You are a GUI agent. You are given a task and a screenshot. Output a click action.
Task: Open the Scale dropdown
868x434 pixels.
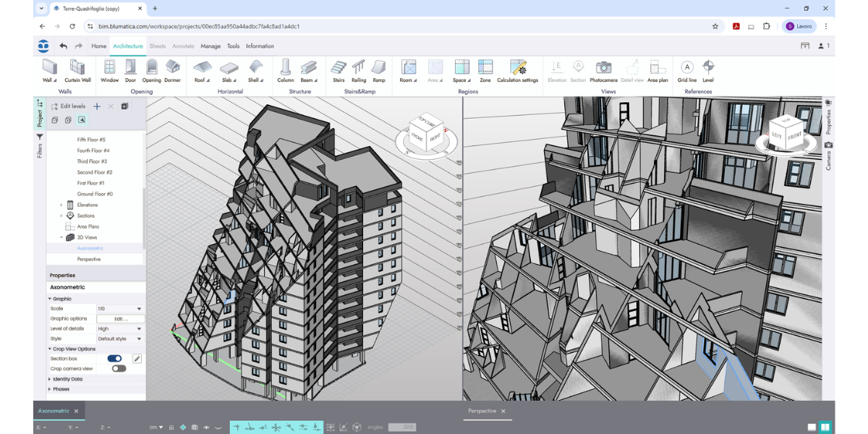(x=119, y=309)
